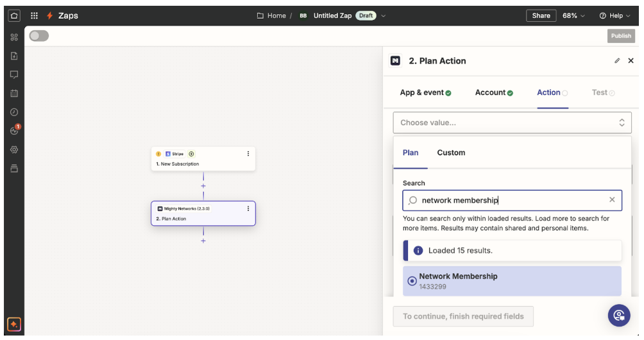
Task: Open the comments sidebar icon
Action: pos(14,74)
